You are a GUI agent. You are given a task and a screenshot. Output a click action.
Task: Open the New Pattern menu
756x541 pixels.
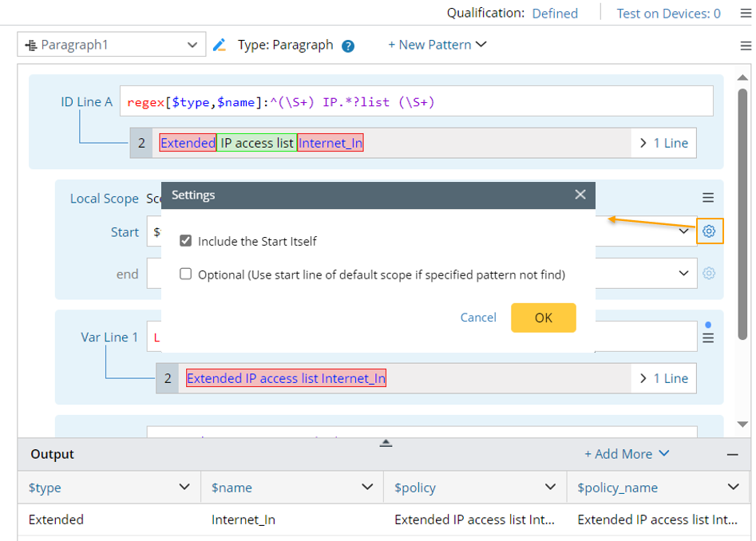(x=437, y=45)
